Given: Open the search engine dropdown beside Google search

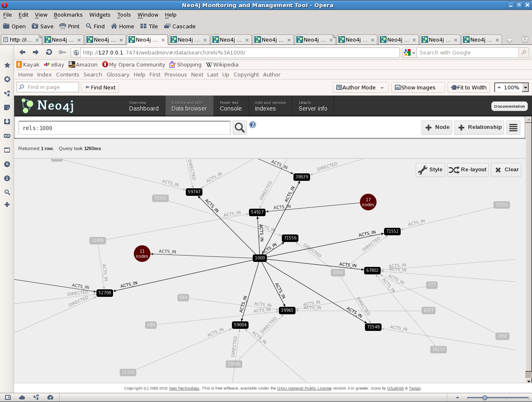Looking at the screenshot, I should tap(409, 52).
